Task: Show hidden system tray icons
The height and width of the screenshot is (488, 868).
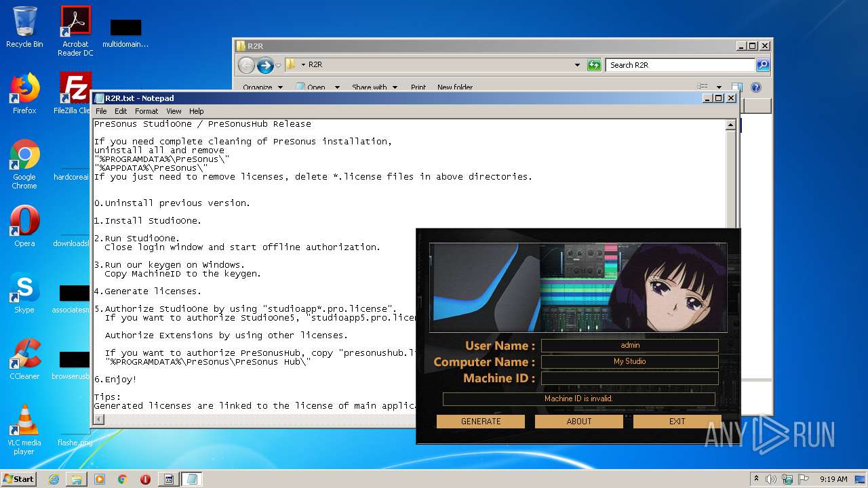Action: click(x=757, y=479)
